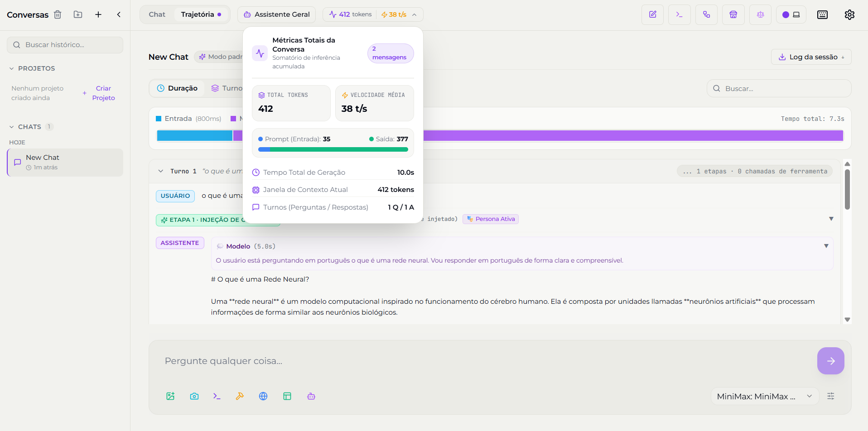Switch to the Chat tab

pyautogui.click(x=157, y=14)
